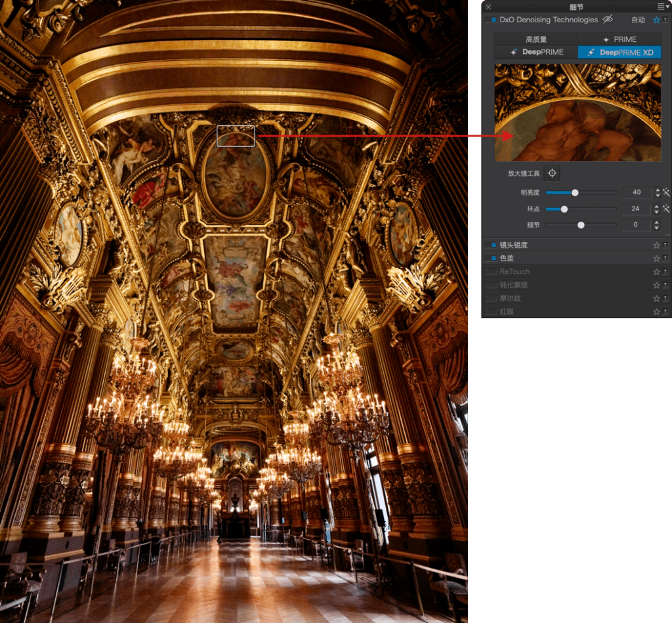
Task: Toggle favorite star for 钝化蒙版
Action: pyautogui.click(x=656, y=285)
